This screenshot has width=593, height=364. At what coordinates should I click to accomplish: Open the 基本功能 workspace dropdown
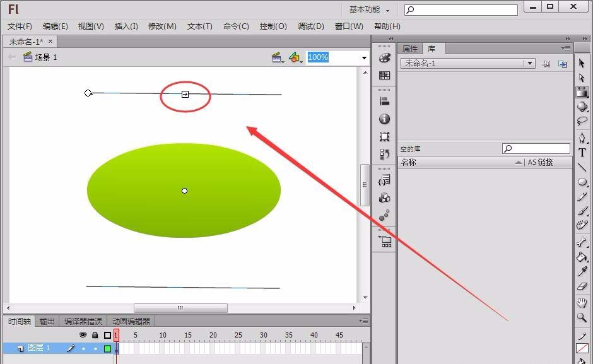369,9
